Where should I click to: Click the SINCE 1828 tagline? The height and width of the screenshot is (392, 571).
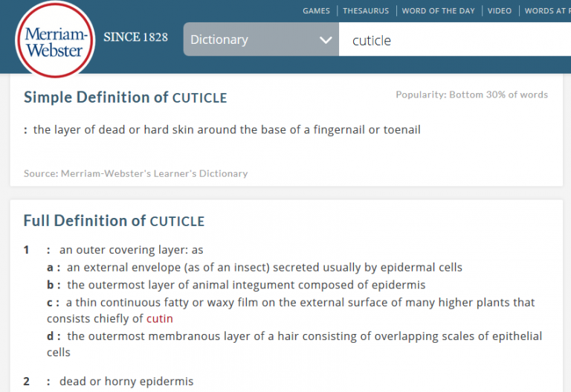(x=135, y=37)
